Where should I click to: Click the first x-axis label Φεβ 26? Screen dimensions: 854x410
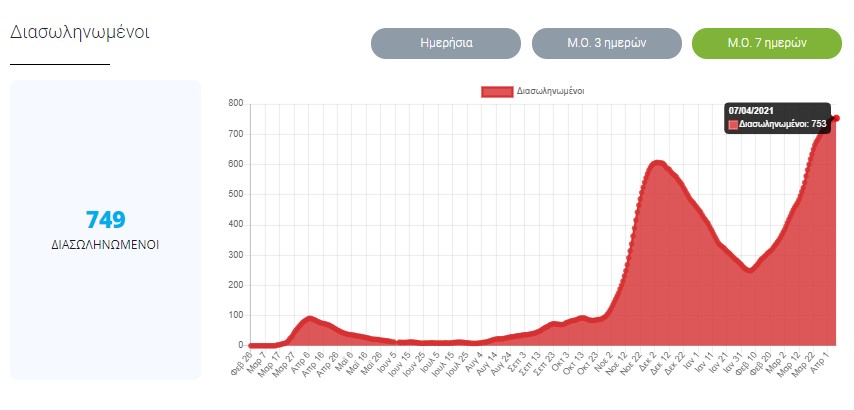coord(242,362)
